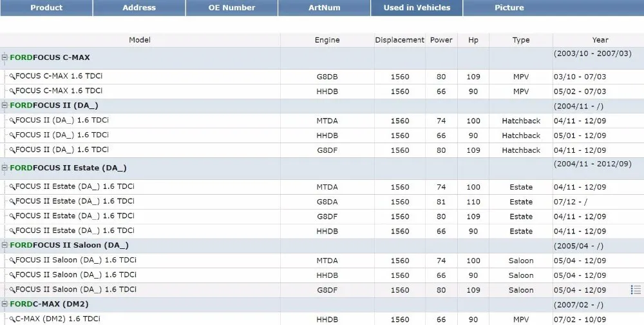The width and height of the screenshot is (644, 325).
Task: Click magnifier icon on FOCUS II Estate G8DF row
Action: click(12, 217)
